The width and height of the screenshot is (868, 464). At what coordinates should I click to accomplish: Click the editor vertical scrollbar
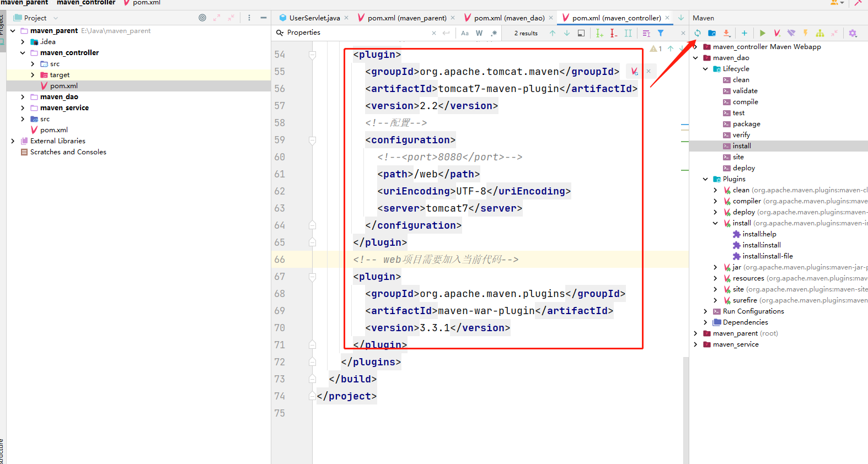(685, 410)
